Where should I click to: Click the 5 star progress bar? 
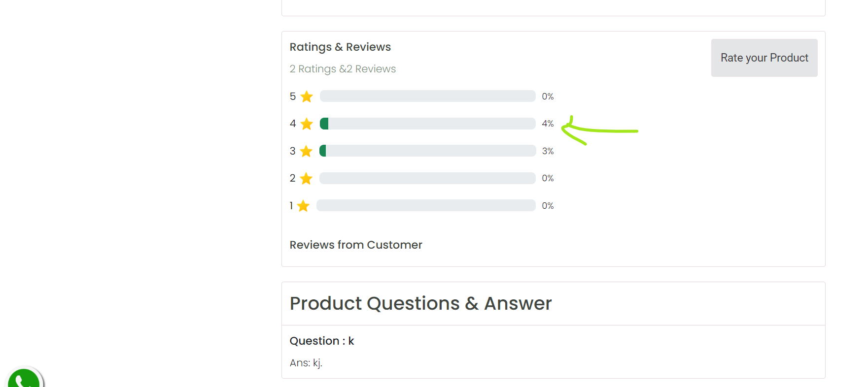coord(427,96)
